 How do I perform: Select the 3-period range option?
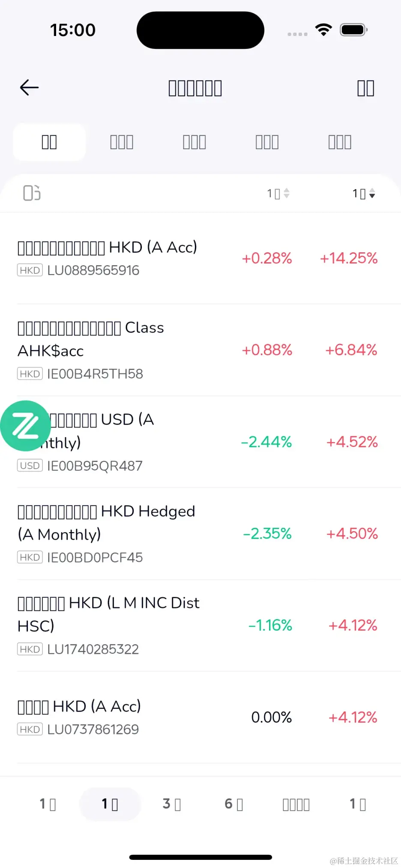click(172, 804)
